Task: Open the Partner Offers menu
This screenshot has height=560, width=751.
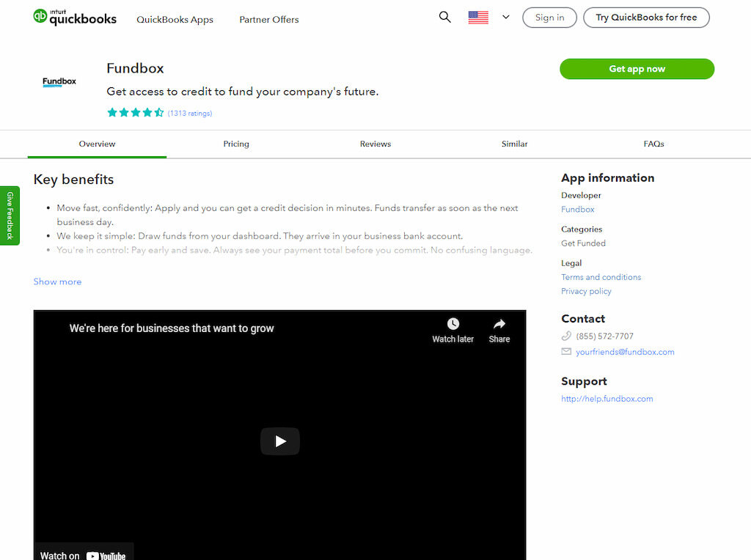Action: coord(269,20)
